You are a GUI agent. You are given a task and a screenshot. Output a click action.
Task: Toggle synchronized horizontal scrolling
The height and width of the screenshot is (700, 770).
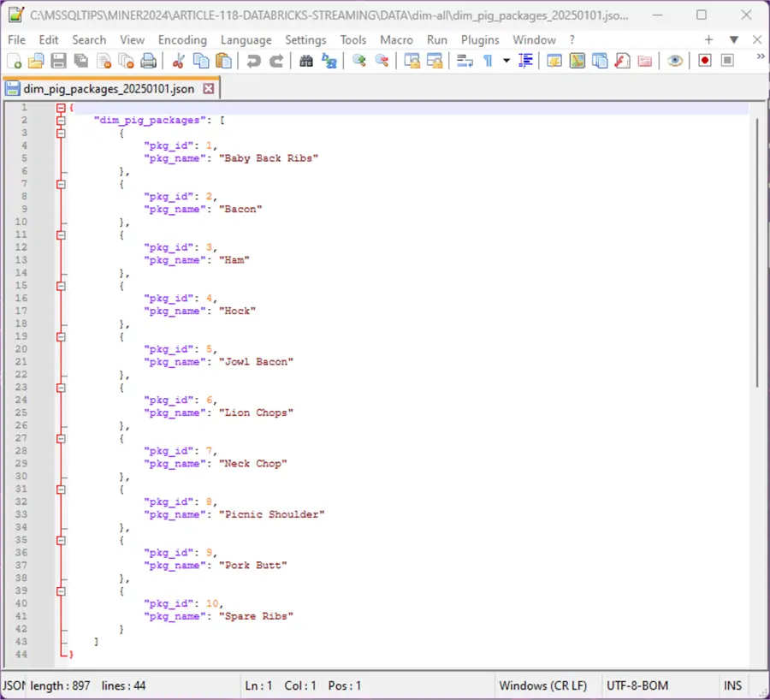pyautogui.click(x=435, y=61)
